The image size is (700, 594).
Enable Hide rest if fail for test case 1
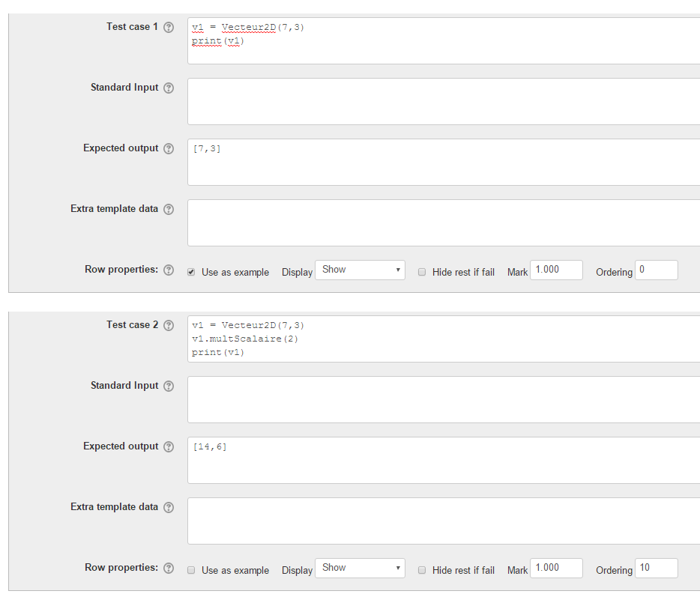[x=421, y=272]
